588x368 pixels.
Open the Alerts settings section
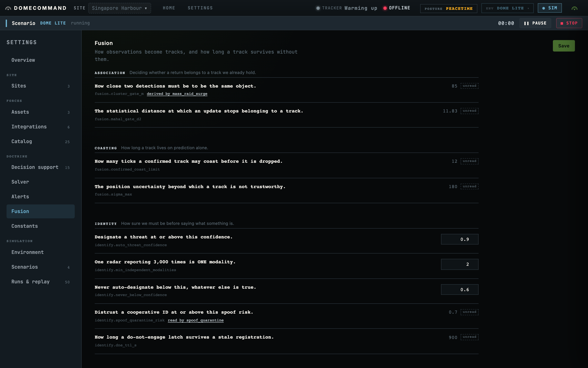point(41,197)
